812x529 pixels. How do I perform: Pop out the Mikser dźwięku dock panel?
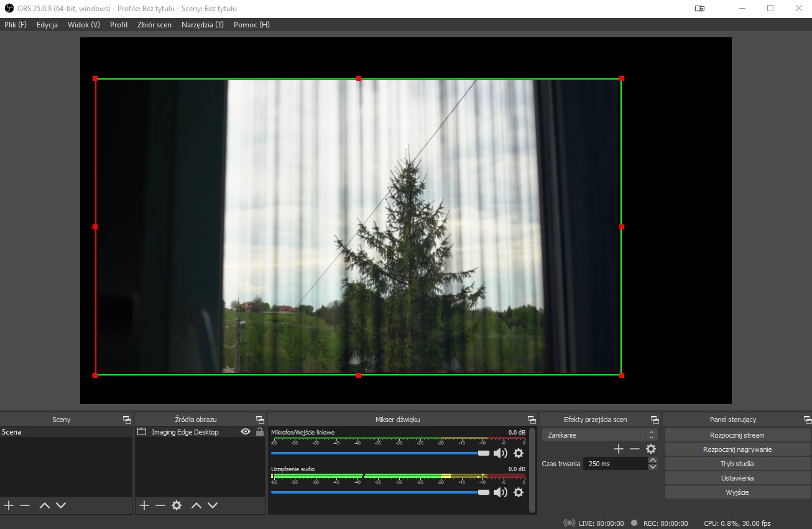[x=532, y=420]
